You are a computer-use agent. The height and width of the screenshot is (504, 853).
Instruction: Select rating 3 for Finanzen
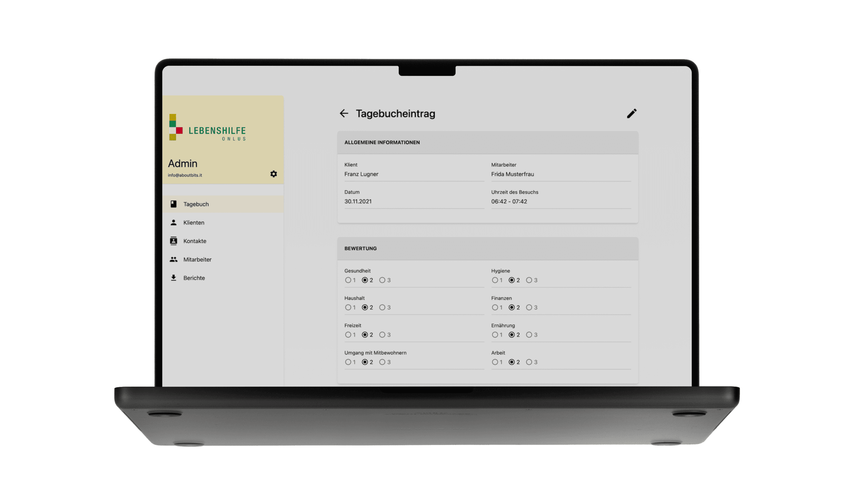(529, 307)
